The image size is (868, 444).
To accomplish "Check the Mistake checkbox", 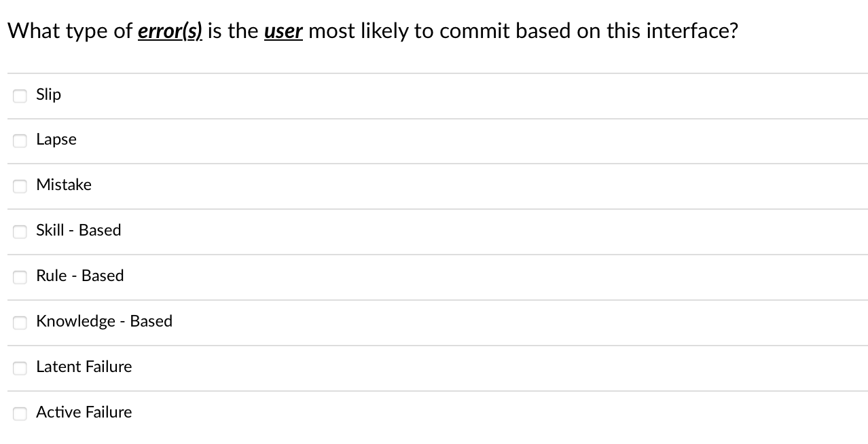I will click(20, 186).
